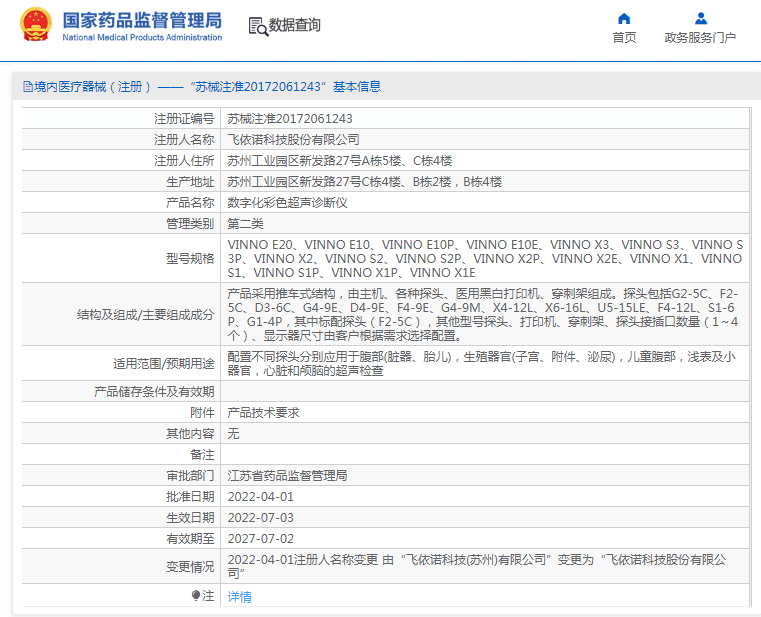This screenshot has width=761, height=617.
Task: Click the national emblem logo
Action: 35,24
